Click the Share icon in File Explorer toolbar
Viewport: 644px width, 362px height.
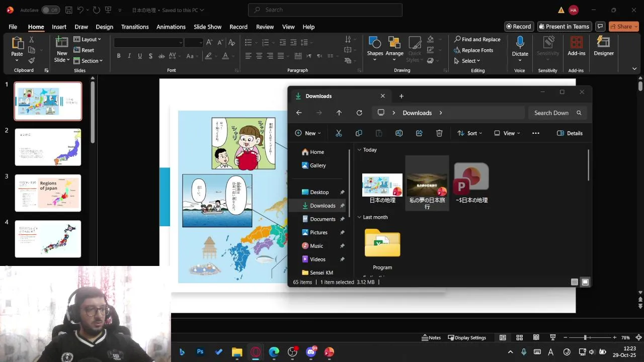(x=419, y=133)
